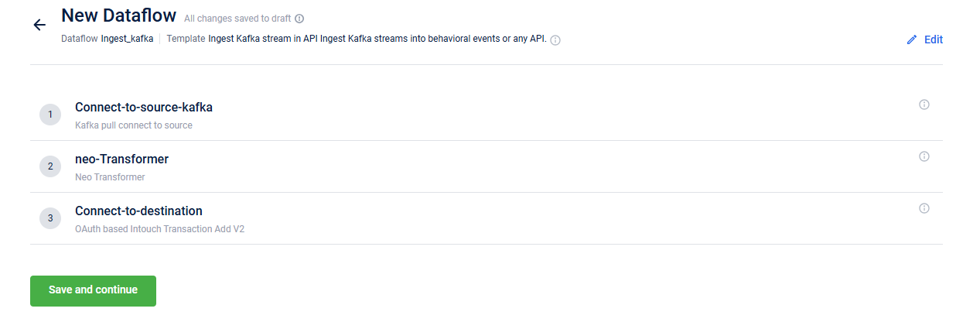Expand the Connect-to-destination step

point(138,211)
